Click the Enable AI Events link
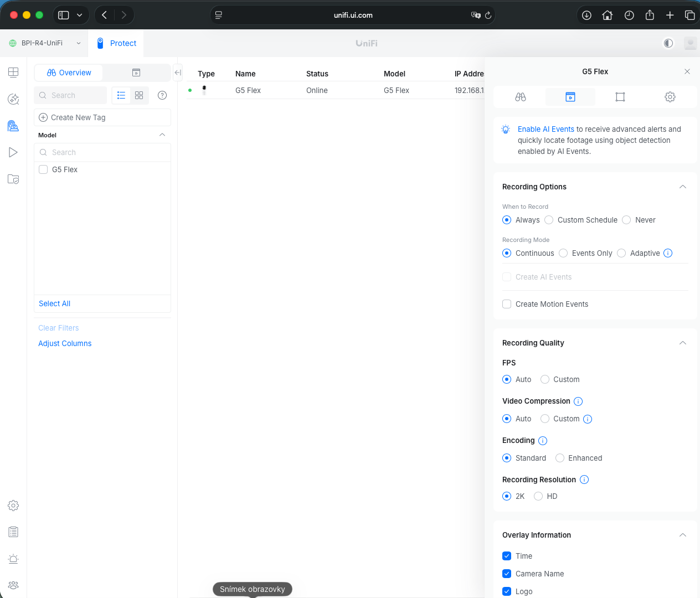Image resolution: width=700 pixels, height=598 pixels. [x=545, y=129]
